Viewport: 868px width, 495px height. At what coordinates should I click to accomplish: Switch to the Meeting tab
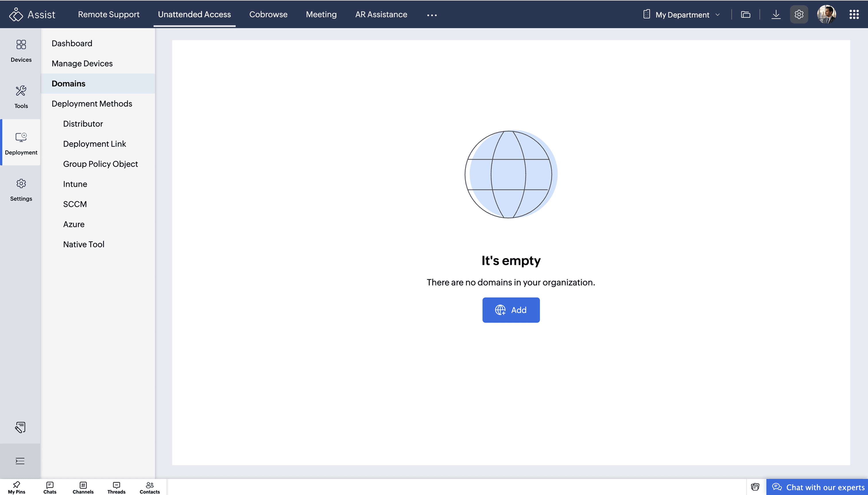(x=321, y=14)
